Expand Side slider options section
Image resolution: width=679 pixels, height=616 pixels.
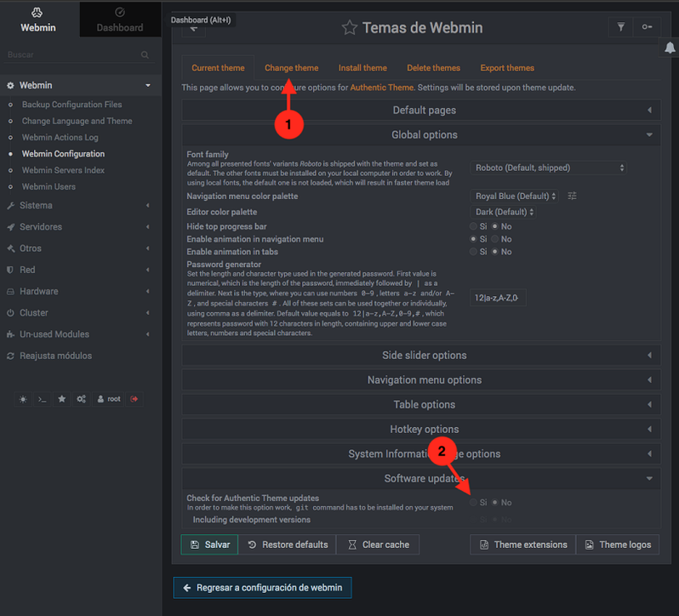(x=421, y=356)
